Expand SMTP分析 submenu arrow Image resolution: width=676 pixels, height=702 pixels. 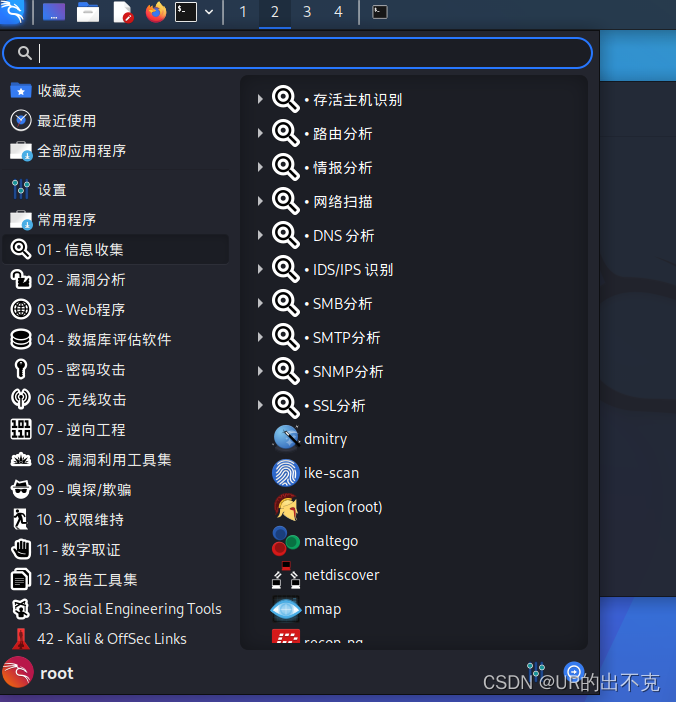point(260,338)
